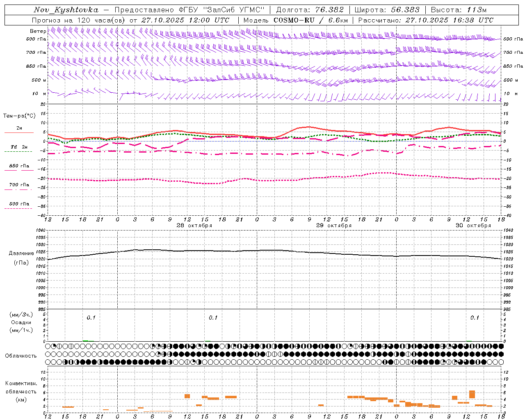
Task: Click the Облачность row label
Action: point(21,356)
